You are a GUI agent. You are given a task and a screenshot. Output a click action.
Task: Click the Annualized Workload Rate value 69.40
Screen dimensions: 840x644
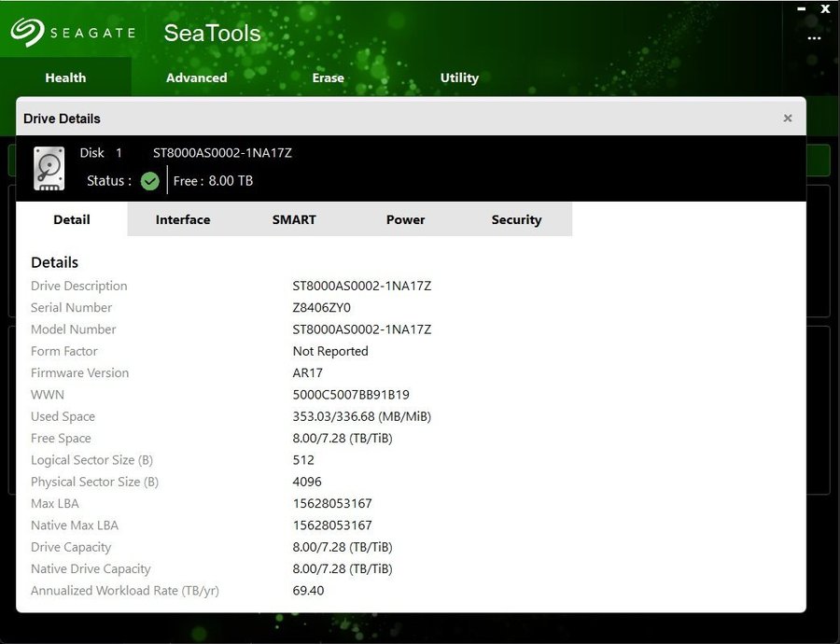tap(308, 591)
